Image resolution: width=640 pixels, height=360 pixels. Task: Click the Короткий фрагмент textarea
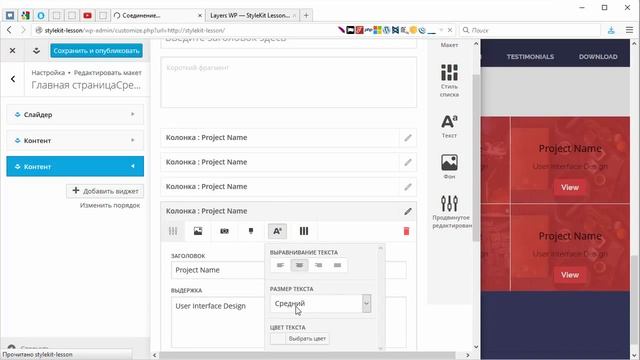pyautogui.click(x=289, y=82)
